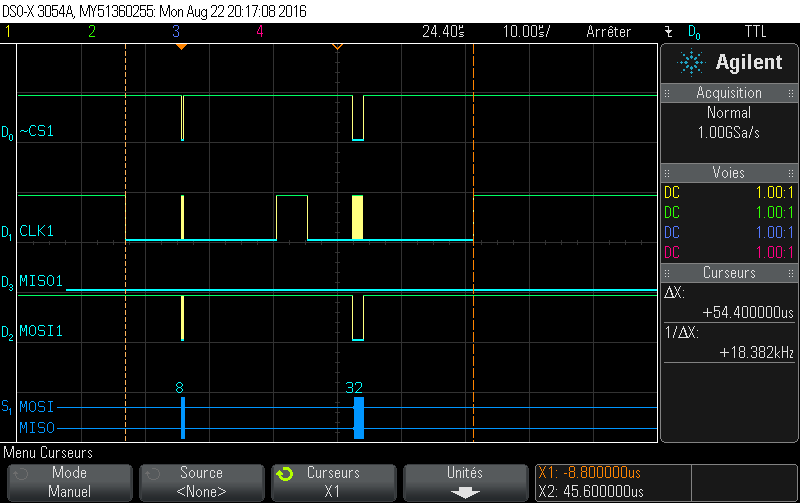Click the D0 trigger source label
The width and height of the screenshot is (800, 503).
coord(694,33)
